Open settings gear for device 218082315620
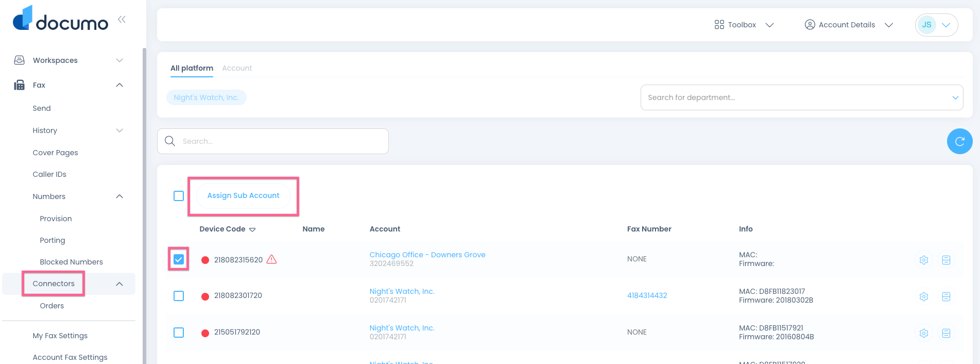The image size is (980, 364). (923, 260)
